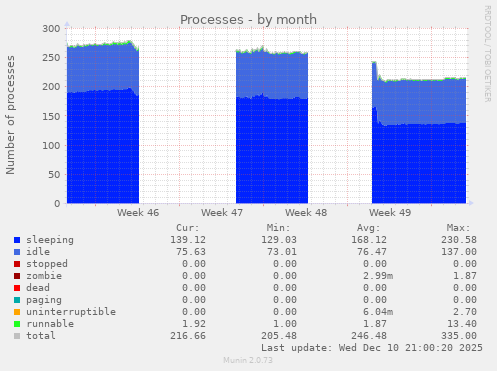Click idle minimum value 73.01
The image size is (497, 371).
point(282,252)
